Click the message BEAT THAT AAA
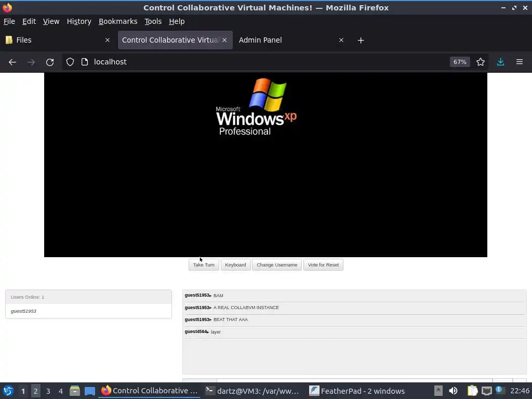 tap(230, 320)
